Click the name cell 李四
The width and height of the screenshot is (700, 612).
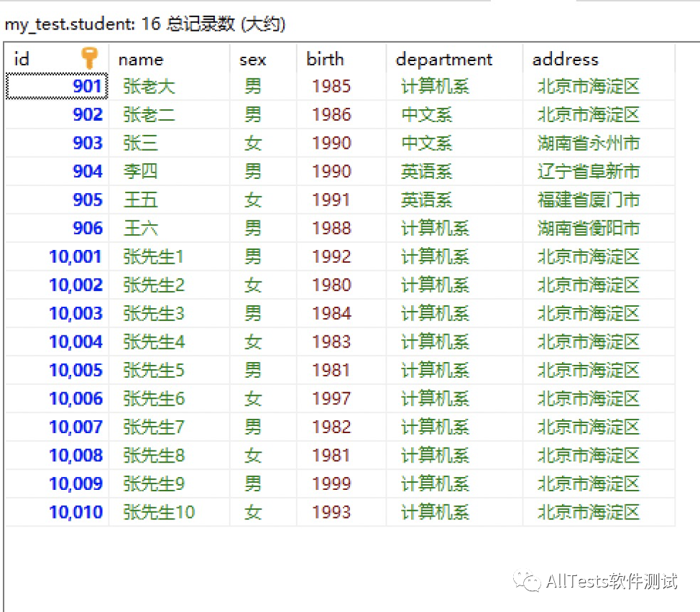169,171
